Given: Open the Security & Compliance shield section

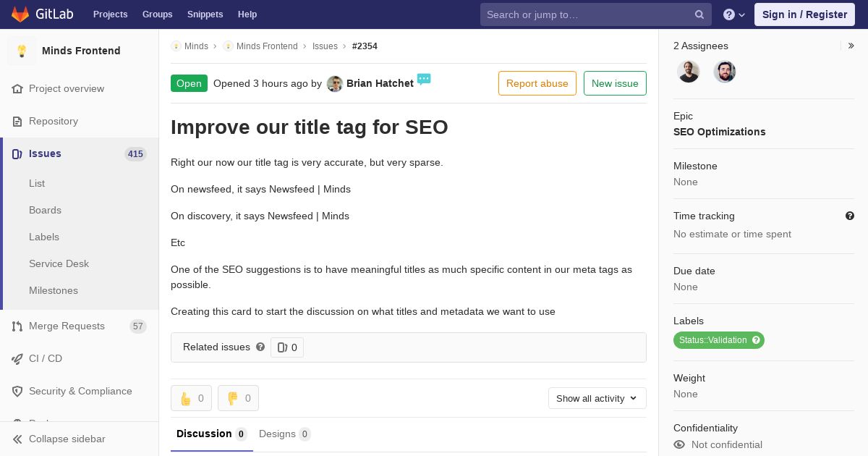Looking at the screenshot, I should [x=80, y=391].
